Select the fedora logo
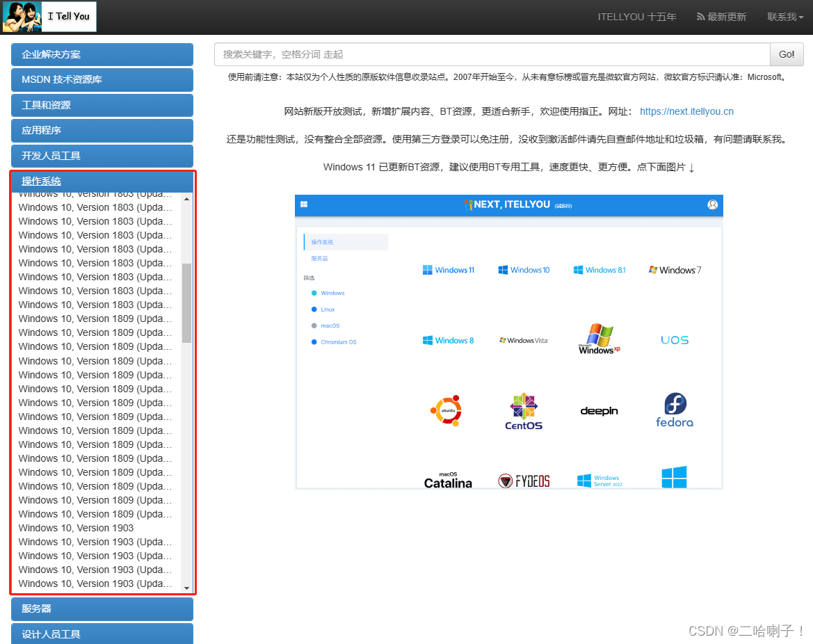The image size is (813, 644). click(674, 410)
